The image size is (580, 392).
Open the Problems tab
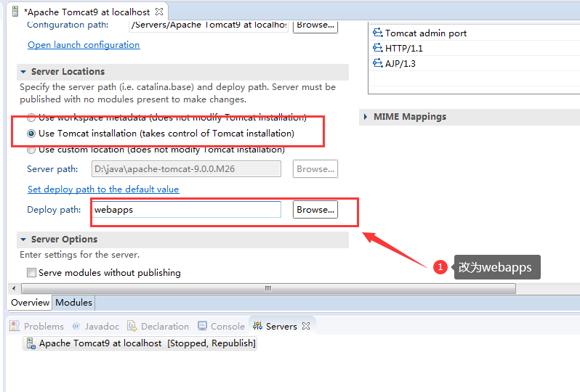click(x=36, y=326)
